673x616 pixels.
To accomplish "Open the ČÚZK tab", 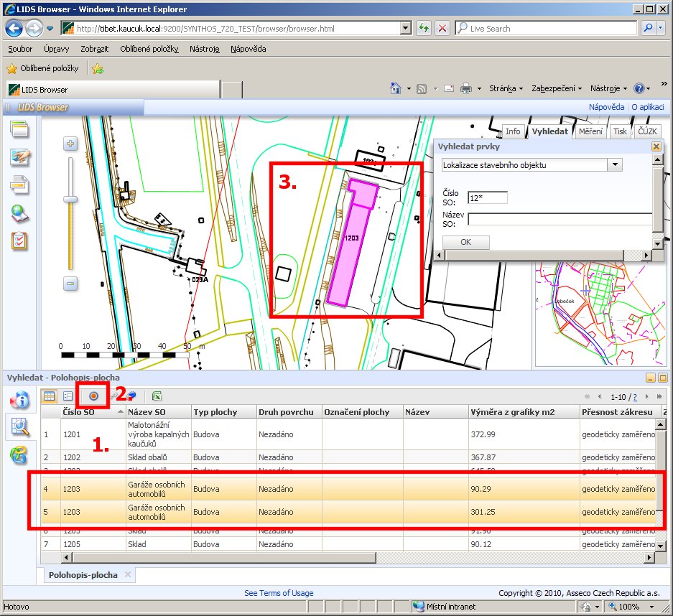I will (647, 131).
